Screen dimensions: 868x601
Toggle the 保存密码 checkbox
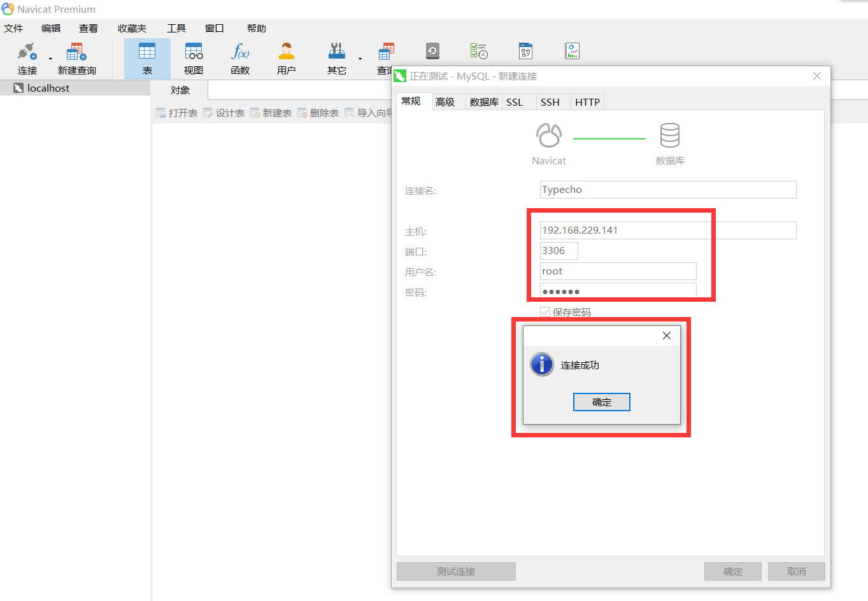545,312
